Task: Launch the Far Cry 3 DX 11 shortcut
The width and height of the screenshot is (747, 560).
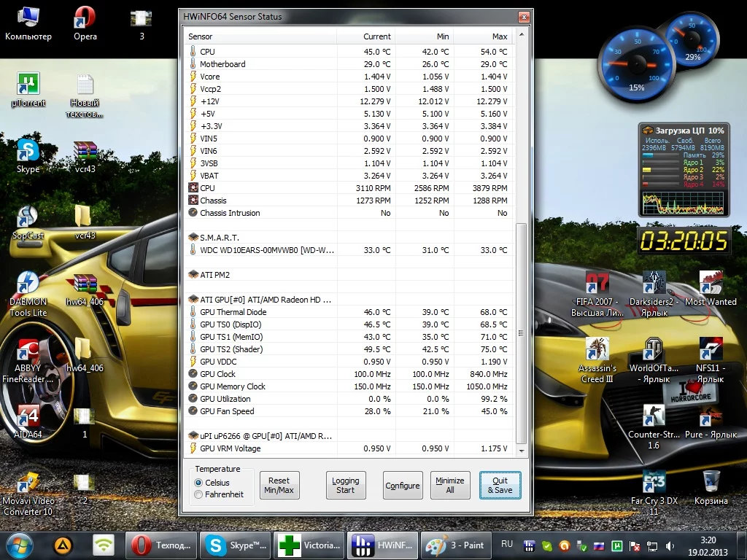Action: (654, 494)
